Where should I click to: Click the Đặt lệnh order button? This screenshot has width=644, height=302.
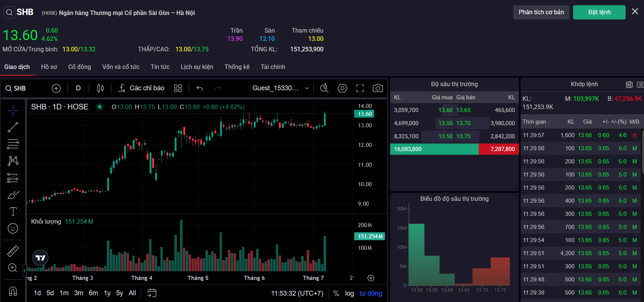click(x=599, y=12)
